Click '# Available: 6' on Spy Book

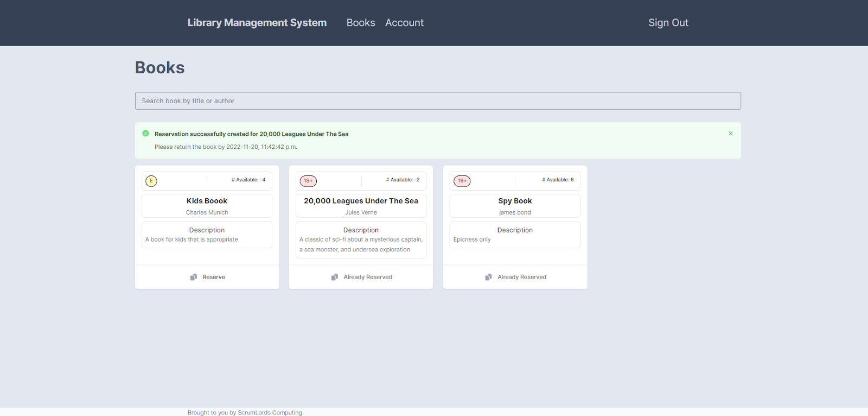pos(558,180)
